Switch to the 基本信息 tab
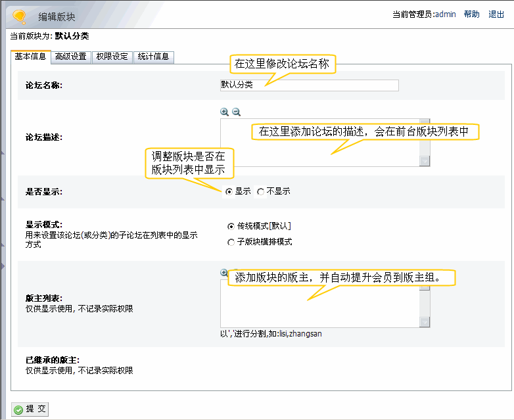 [x=30, y=57]
